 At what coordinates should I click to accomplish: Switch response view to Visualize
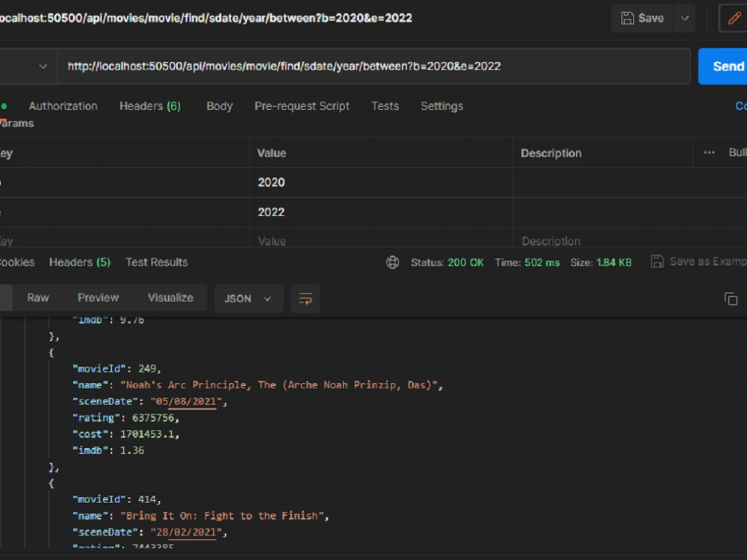pyautogui.click(x=170, y=298)
